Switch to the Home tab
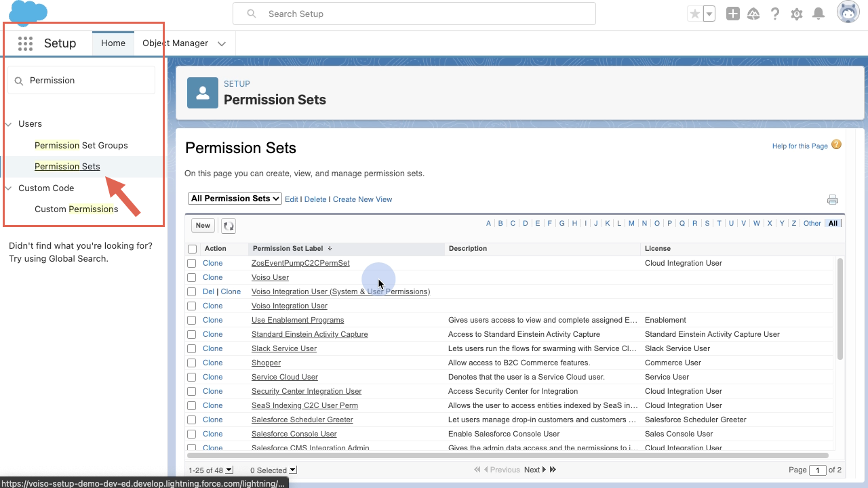 coord(113,43)
